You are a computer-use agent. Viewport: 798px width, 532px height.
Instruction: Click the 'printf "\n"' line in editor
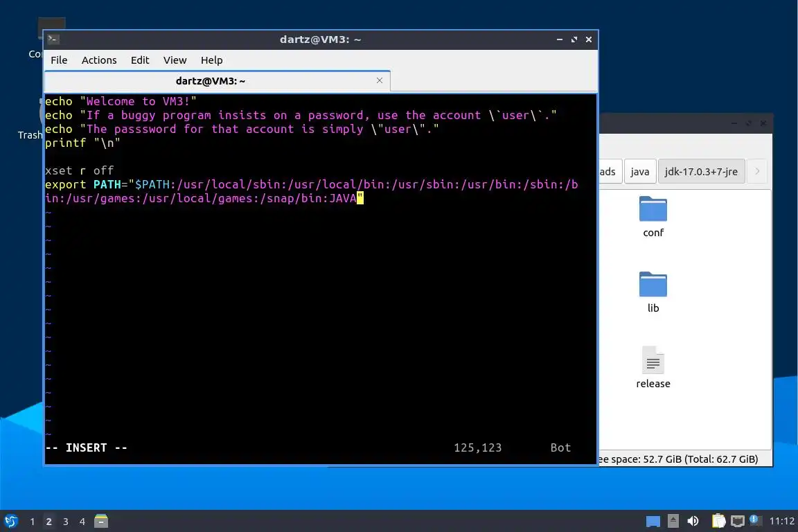pos(82,143)
